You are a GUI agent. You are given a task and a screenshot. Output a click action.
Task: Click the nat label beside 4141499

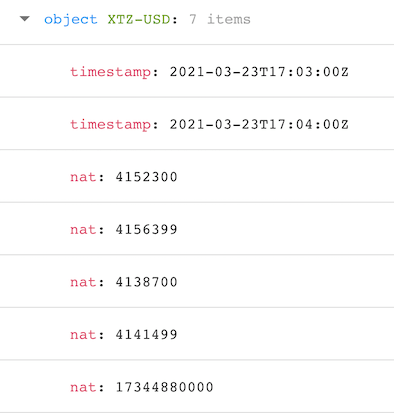tap(83, 335)
